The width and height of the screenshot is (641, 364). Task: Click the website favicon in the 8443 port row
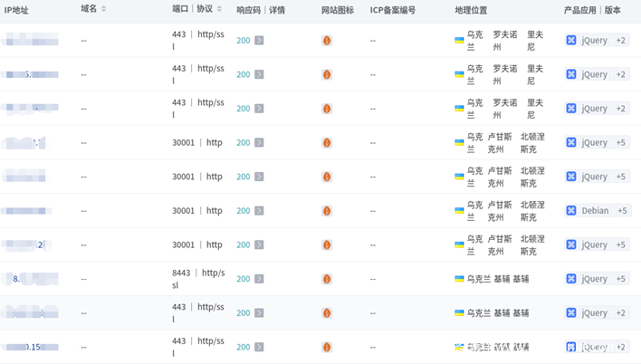[327, 279]
